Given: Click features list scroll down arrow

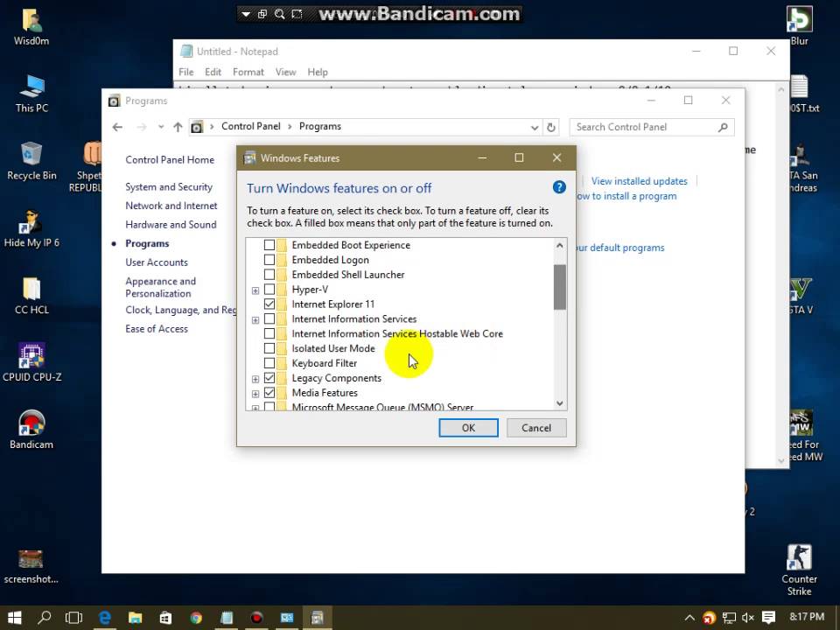Looking at the screenshot, I should pos(559,403).
